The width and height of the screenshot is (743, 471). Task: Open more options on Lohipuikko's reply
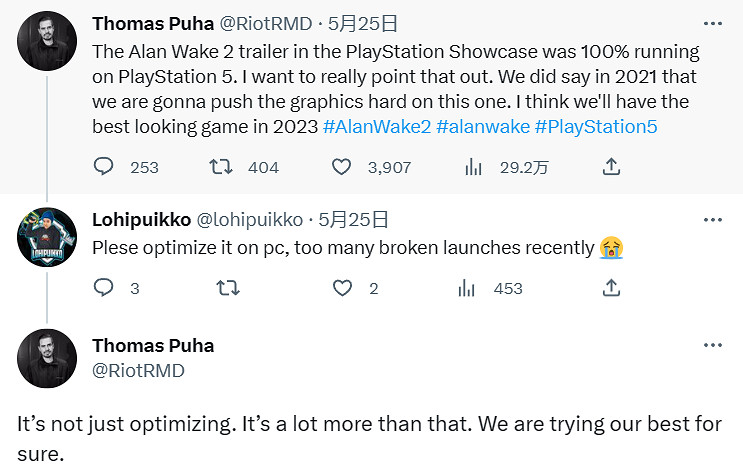(x=712, y=219)
